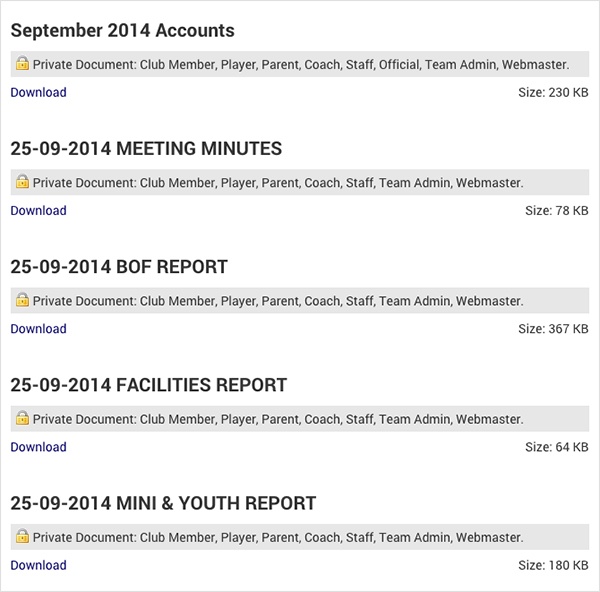Screen dimensions: 600x592
Task: Download the 25-09-2014 Meeting Minutes
Action: [x=38, y=210]
